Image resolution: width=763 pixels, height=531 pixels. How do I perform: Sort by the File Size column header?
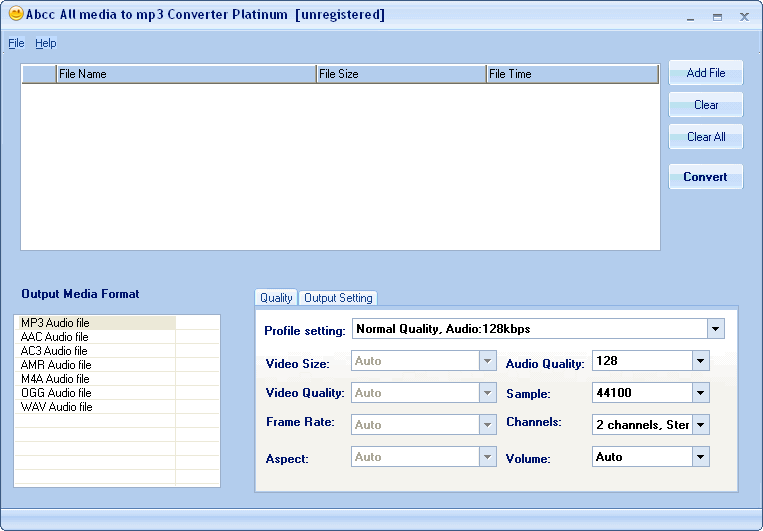400,74
